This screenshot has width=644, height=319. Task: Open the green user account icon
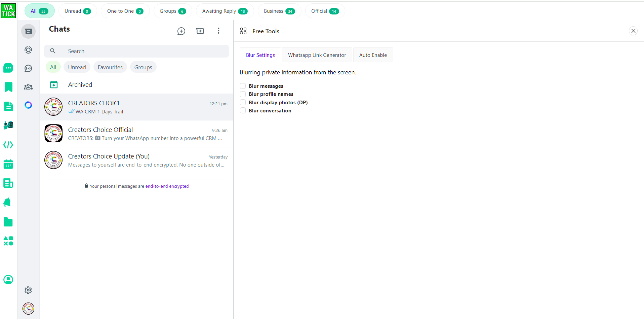[x=8, y=280]
